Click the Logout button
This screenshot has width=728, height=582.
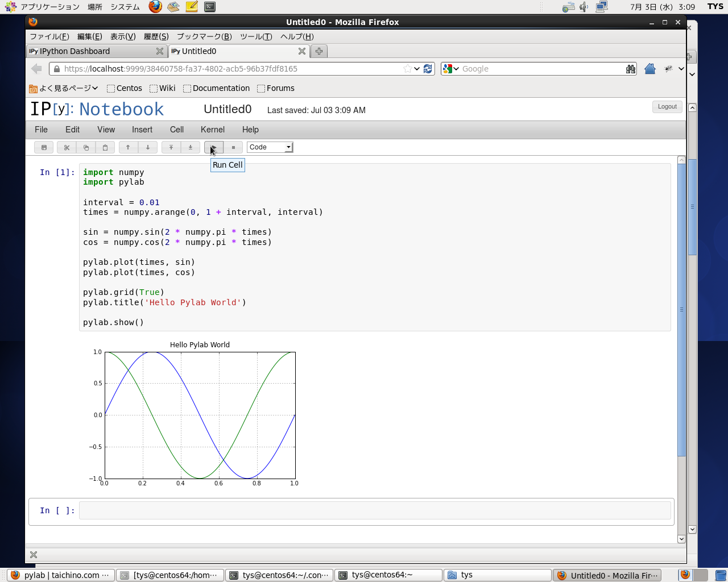pos(667,107)
